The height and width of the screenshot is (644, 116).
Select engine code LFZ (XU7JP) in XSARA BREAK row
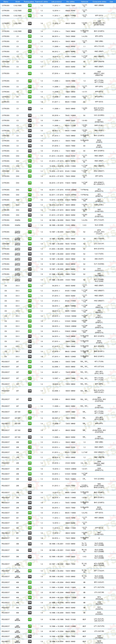[99, 244]
